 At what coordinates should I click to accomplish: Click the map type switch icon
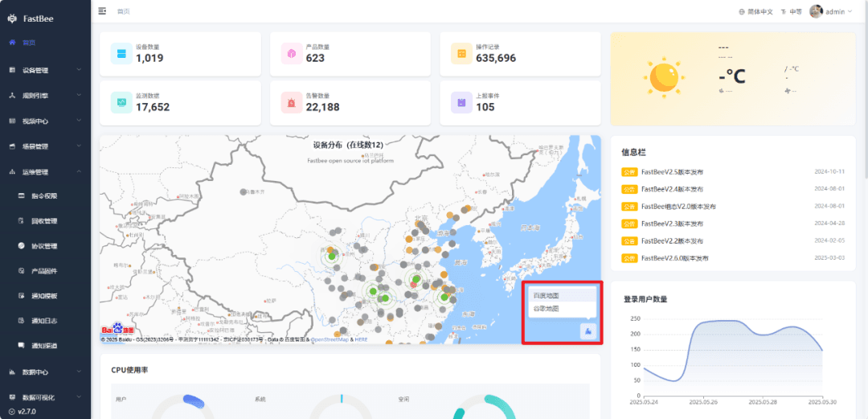click(x=588, y=331)
